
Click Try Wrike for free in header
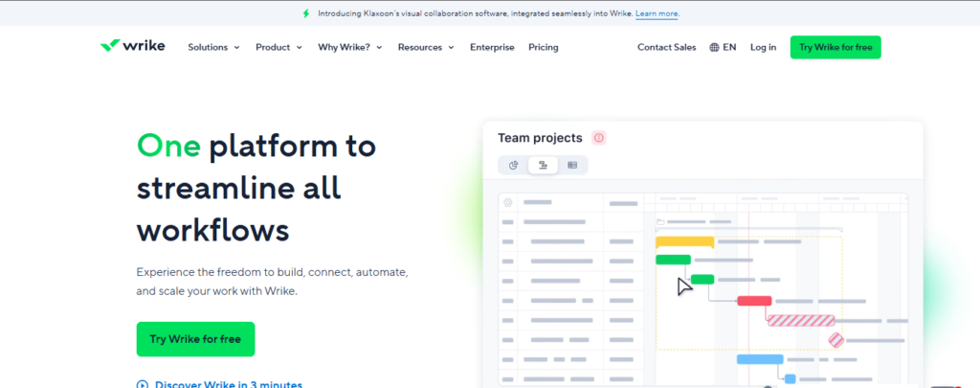pos(835,47)
